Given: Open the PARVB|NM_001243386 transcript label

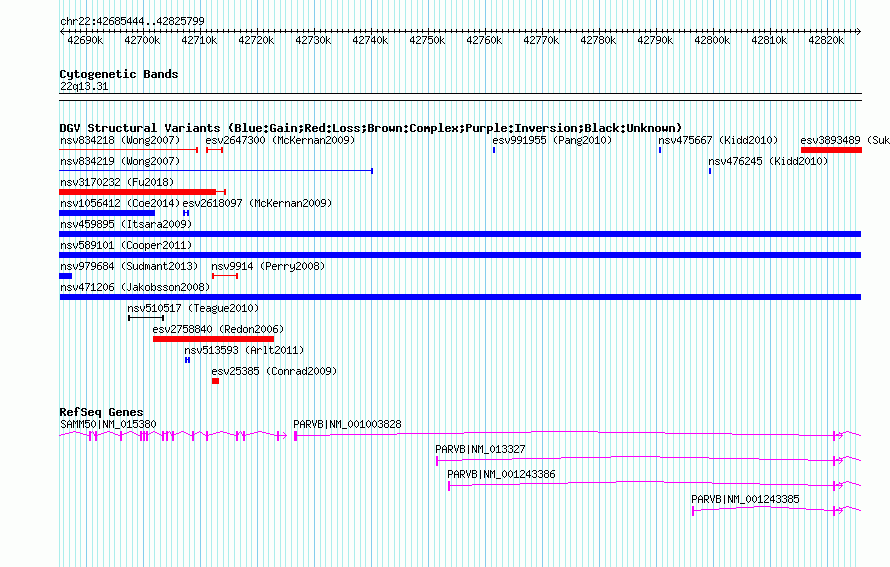Looking at the screenshot, I should (x=501, y=474).
